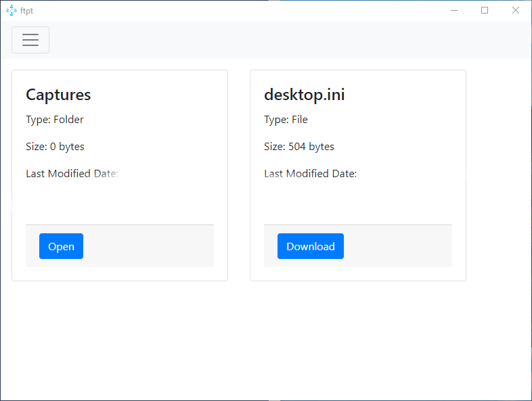Close the ftpt window
This screenshot has width=532, height=401.
click(516, 10)
